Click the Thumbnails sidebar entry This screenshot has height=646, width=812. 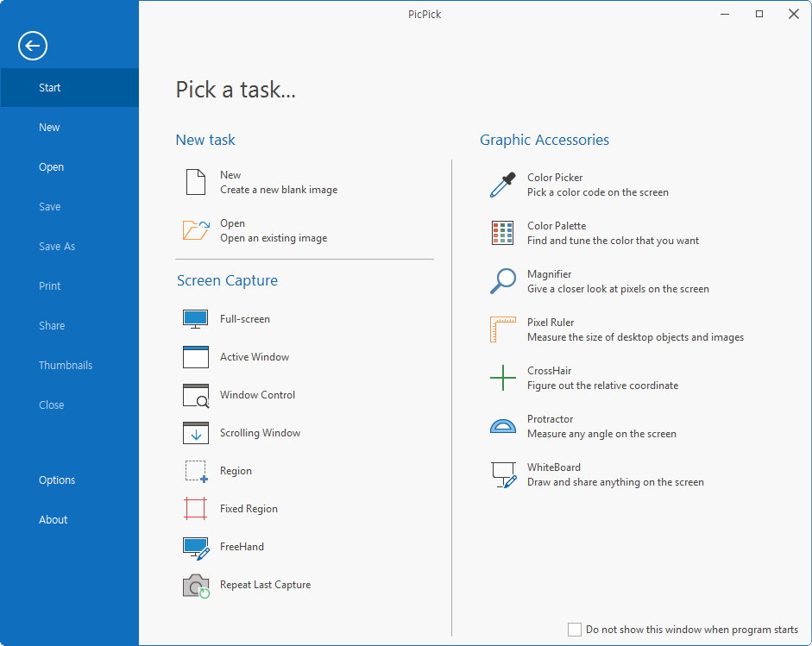[x=66, y=366]
